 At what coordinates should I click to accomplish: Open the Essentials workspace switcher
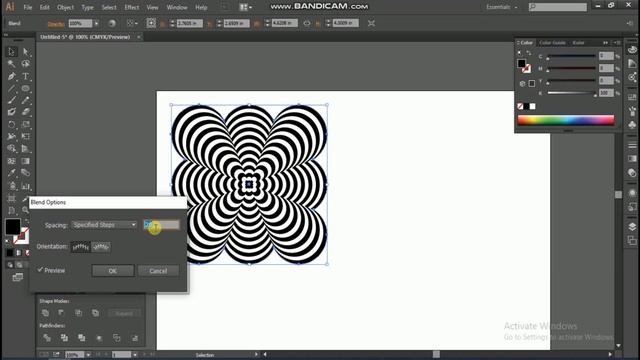point(502,7)
